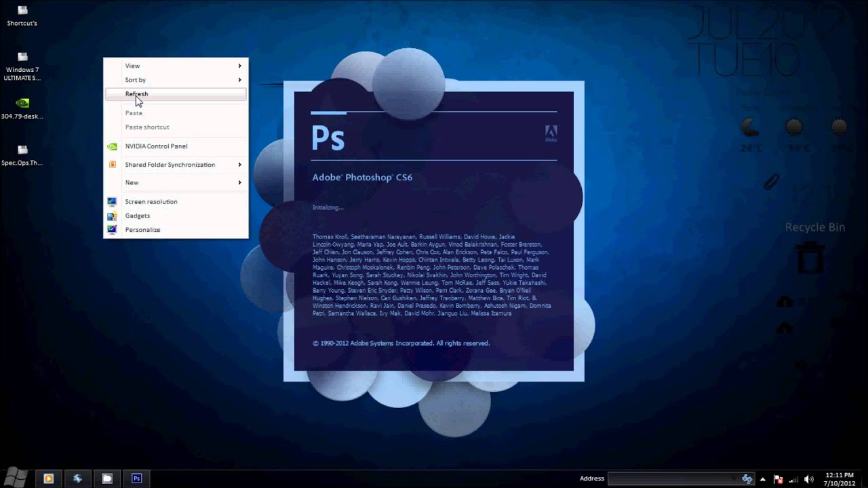
Task: Click the blue arrows taskbar icon
Action: tap(77, 479)
